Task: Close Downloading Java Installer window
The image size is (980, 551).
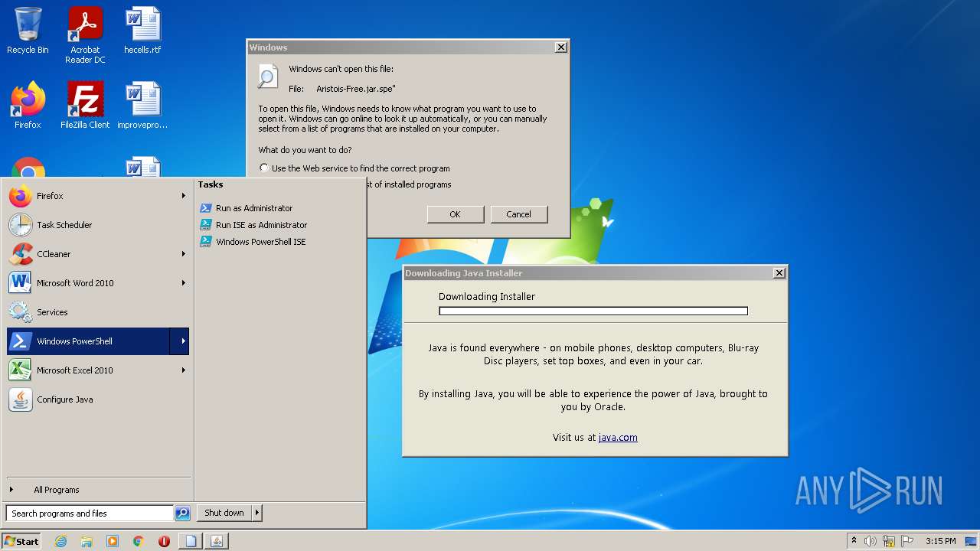Action: [779, 273]
